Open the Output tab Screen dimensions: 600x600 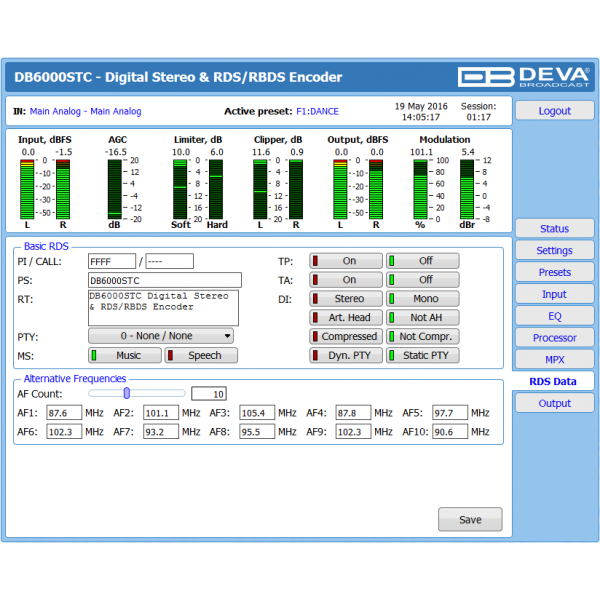554,403
